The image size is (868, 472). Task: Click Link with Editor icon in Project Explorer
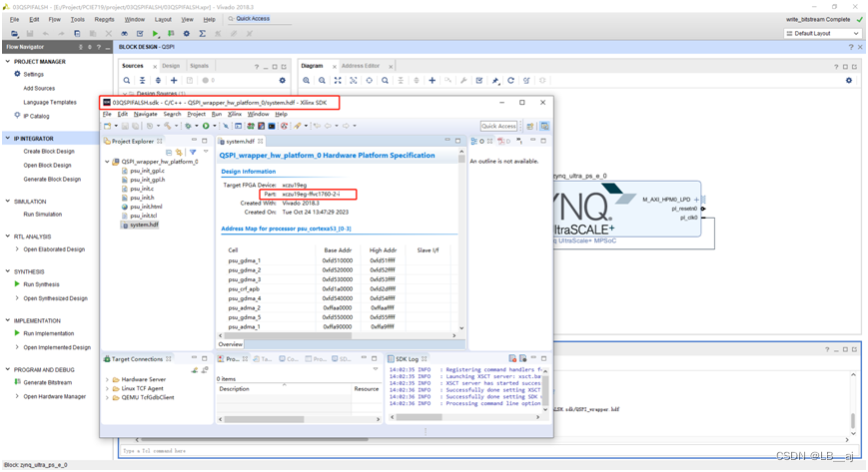click(x=178, y=152)
